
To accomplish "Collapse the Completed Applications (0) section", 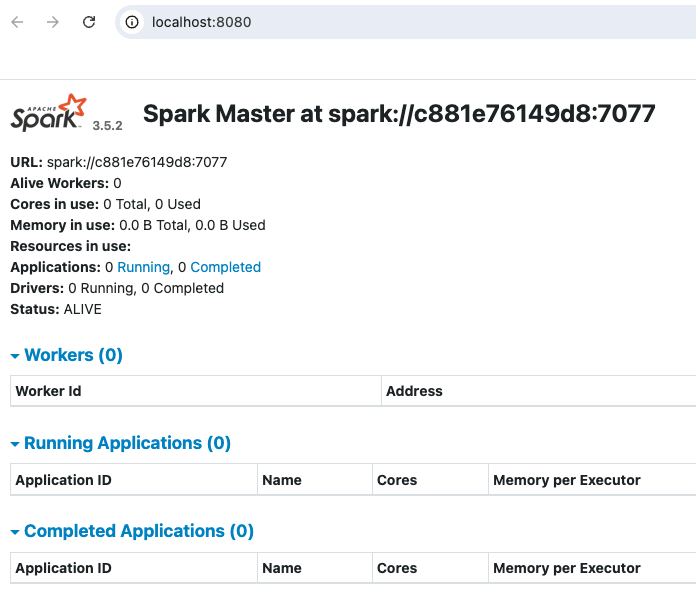I will pyautogui.click(x=132, y=531).
